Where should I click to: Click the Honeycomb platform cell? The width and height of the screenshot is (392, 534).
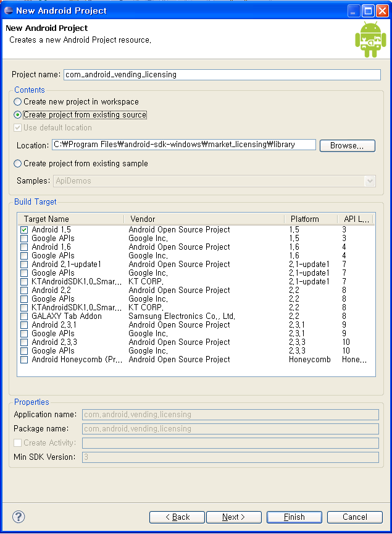click(310, 360)
